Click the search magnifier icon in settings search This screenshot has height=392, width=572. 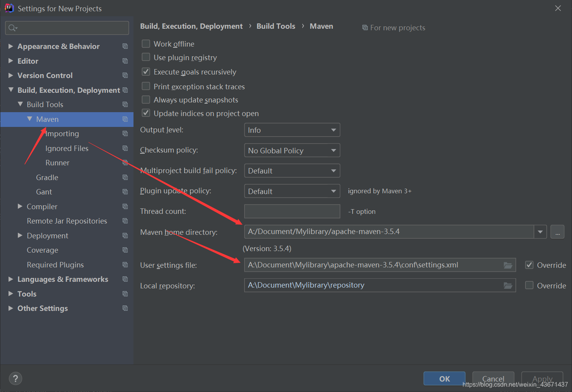(12, 28)
